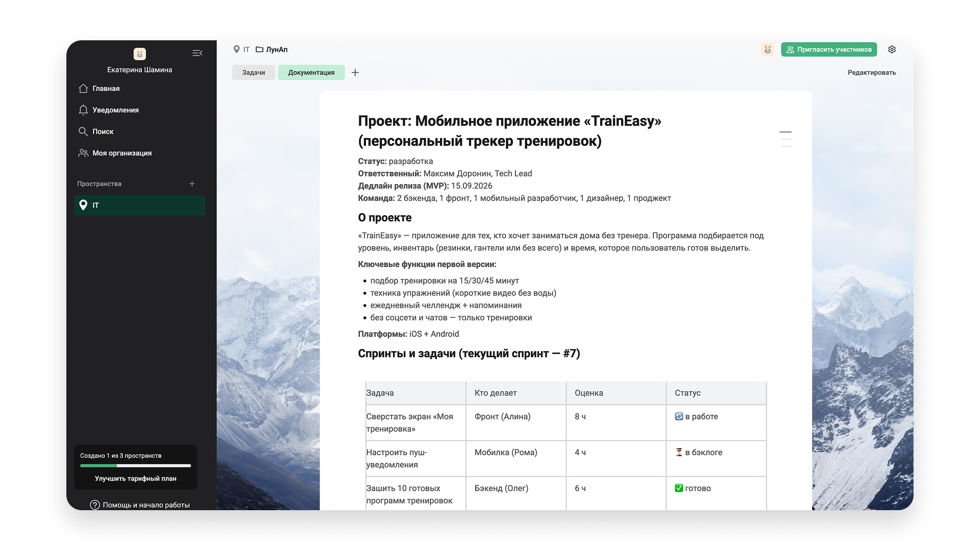Viewport: 980px width, 551px height.
Task: Click the pin icon in breadcrumb
Action: click(x=236, y=49)
